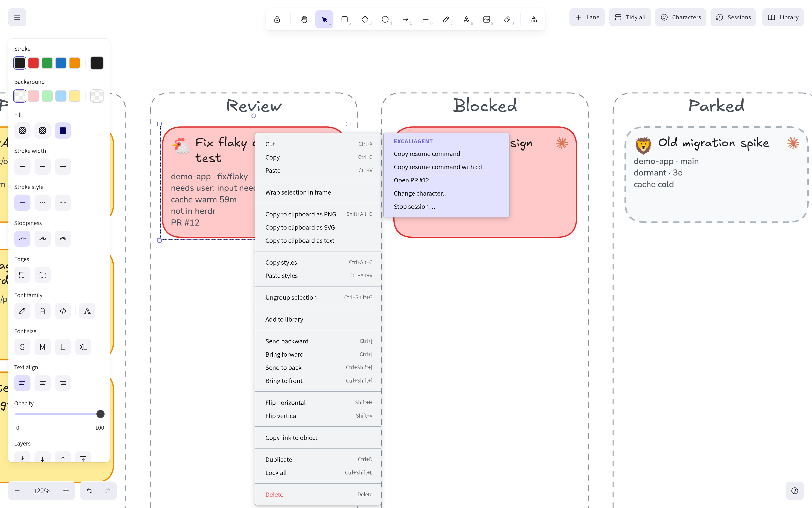Click Open PR #12 in menu
Image resolution: width=812 pixels, height=508 pixels.
pos(446,180)
